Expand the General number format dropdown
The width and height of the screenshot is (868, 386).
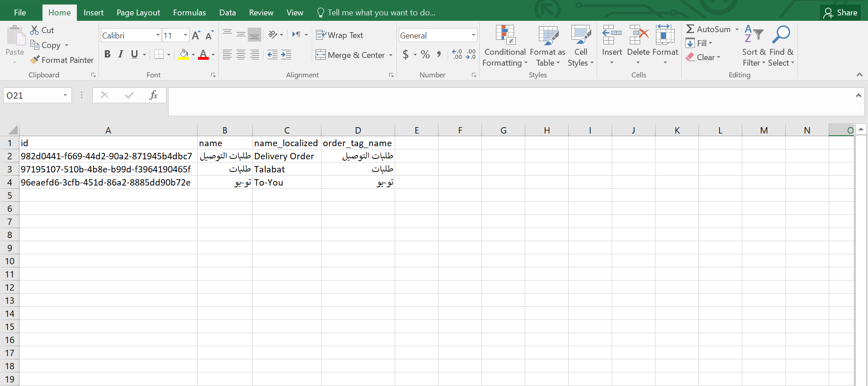point(473,35)
